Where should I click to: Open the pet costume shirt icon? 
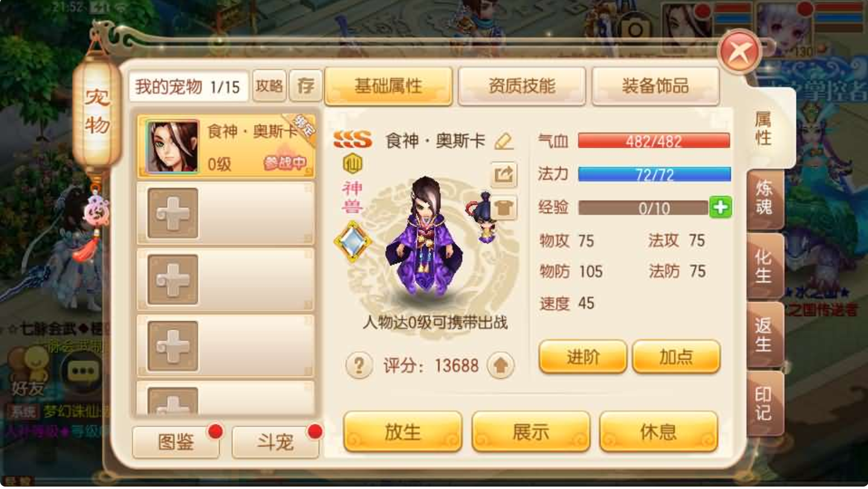(x=504, y=207)
